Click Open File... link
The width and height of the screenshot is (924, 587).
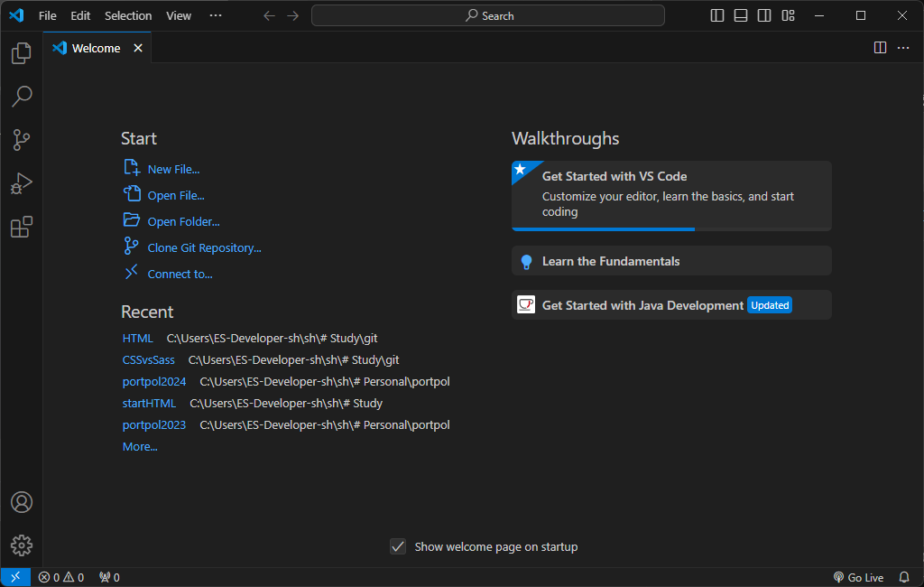176,195
